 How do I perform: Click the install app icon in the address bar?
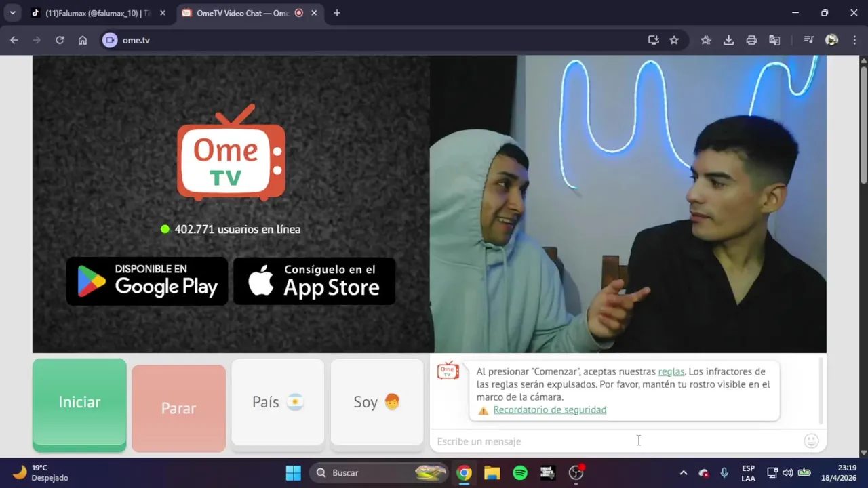653,40
